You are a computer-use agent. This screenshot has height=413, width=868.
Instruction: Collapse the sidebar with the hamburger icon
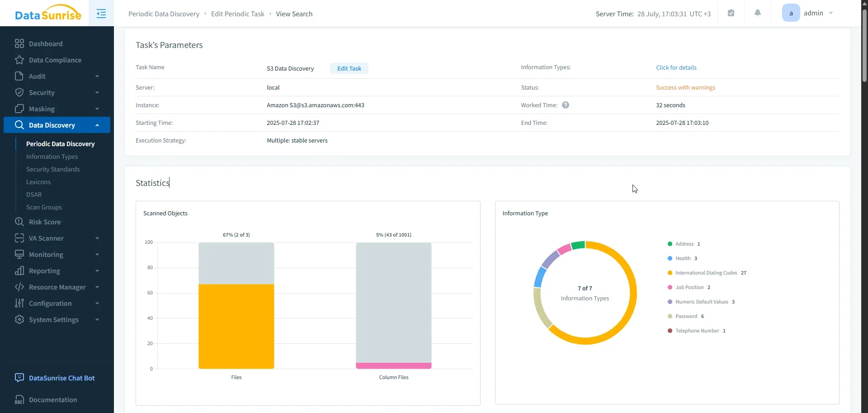click(x=101, y=13)
